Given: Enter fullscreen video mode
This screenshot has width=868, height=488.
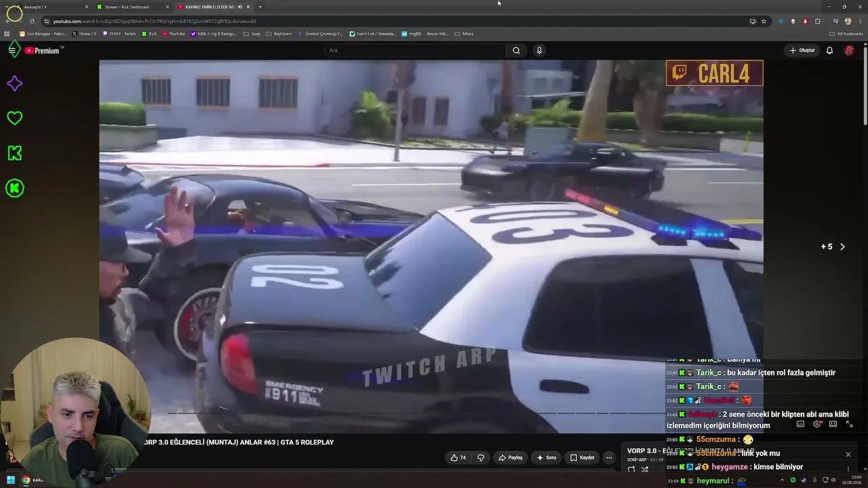Looking at the screenshot, I should pyautogui.click(x=849, y=424).
